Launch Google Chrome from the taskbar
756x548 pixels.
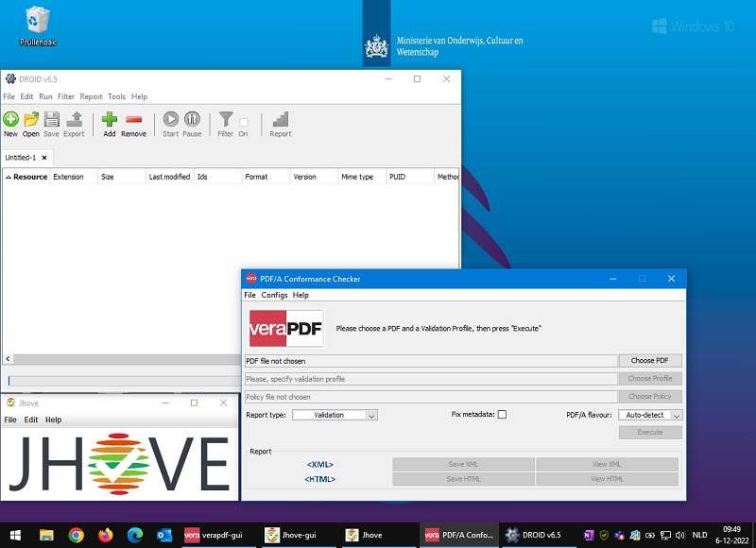pos(76,535)
